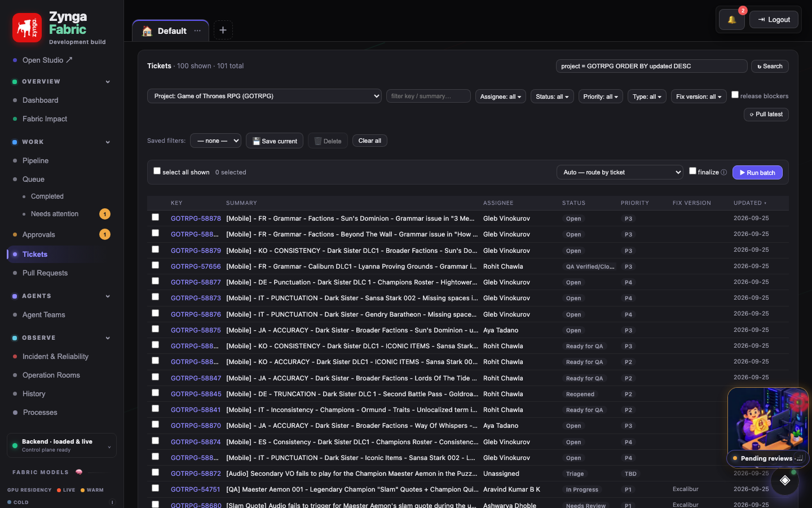Click the Search button

tap(770, 66)
